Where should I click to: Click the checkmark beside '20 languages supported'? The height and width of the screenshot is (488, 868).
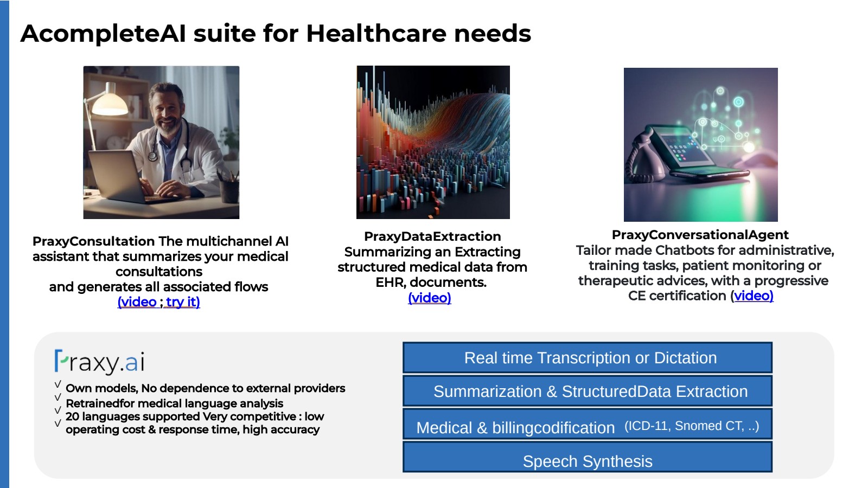[58, 410]
